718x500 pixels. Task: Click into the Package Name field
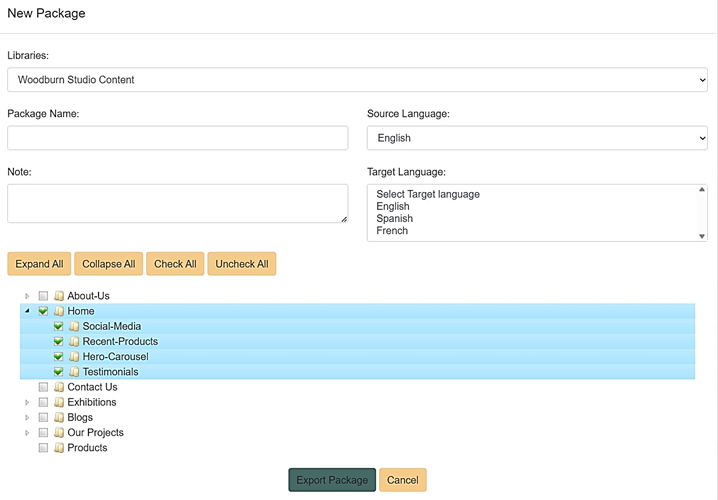(x=177, y=138)
